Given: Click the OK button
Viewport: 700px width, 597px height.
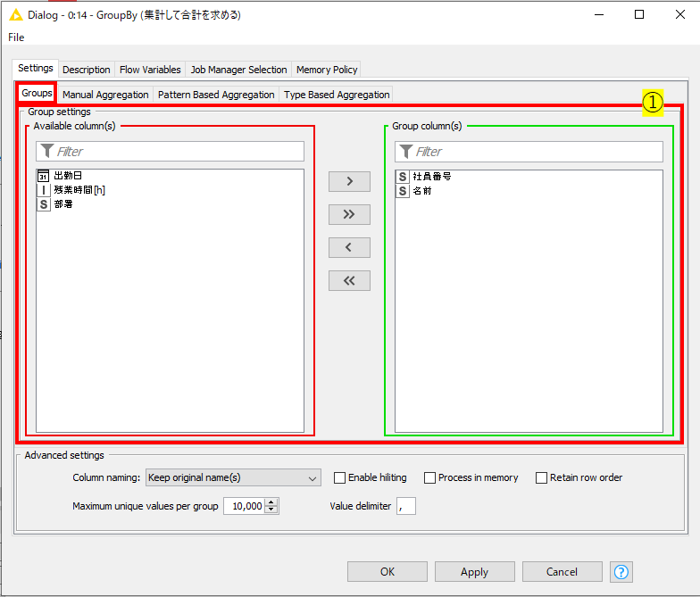Looking at the screenshot, I should click(387, 571).
